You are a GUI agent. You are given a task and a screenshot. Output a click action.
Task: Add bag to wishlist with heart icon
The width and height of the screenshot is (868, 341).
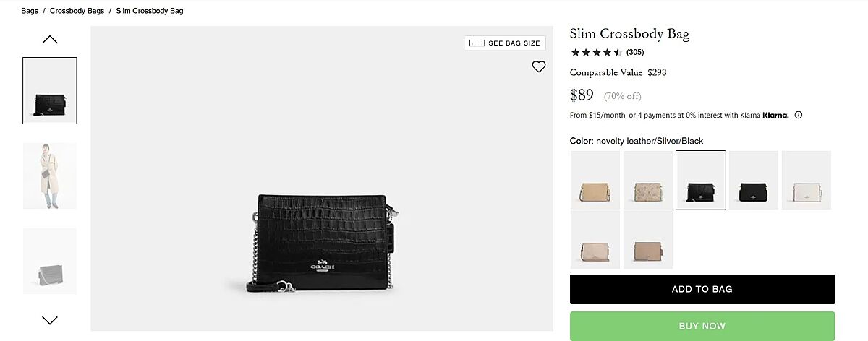539,66
